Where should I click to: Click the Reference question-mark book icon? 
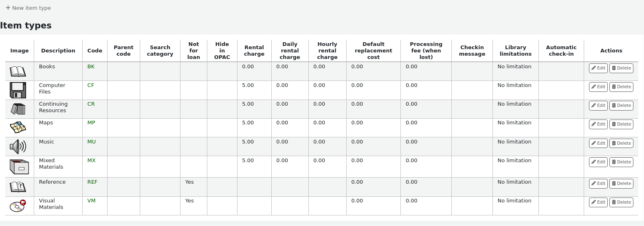[x=18, y=187]
